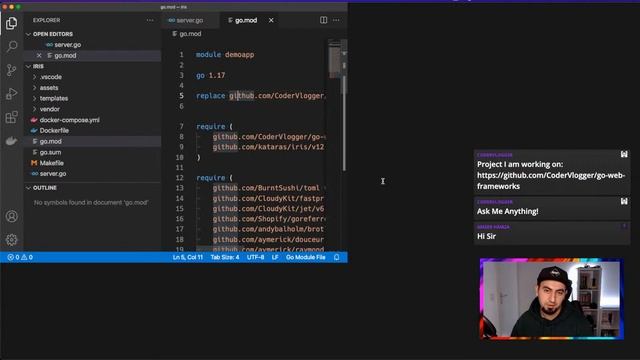Open the Search view in activity bar
Viewport: 640px width, 360px height.
(11, 46)
